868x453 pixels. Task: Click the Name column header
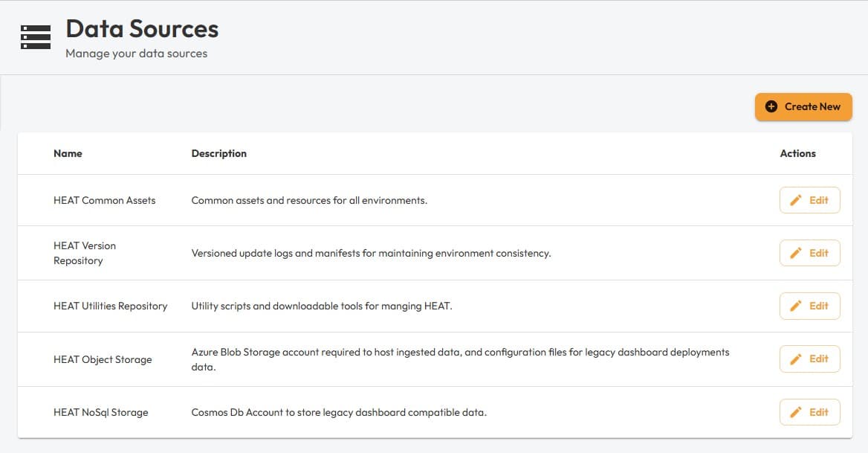(68, 153)
